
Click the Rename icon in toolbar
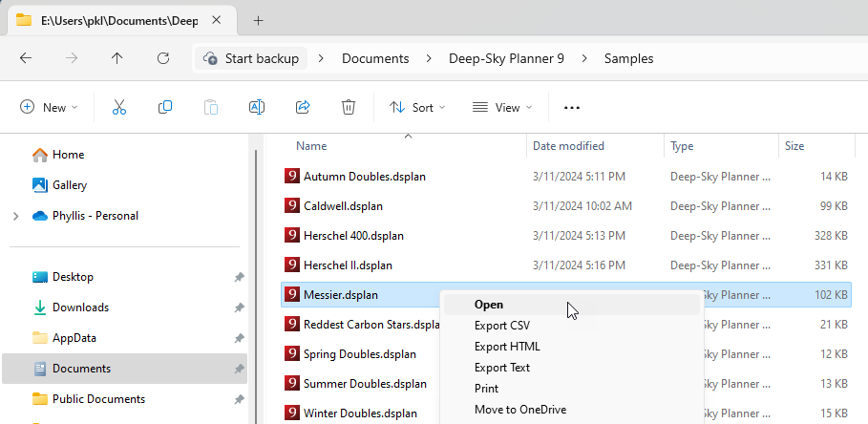[257, 108]
